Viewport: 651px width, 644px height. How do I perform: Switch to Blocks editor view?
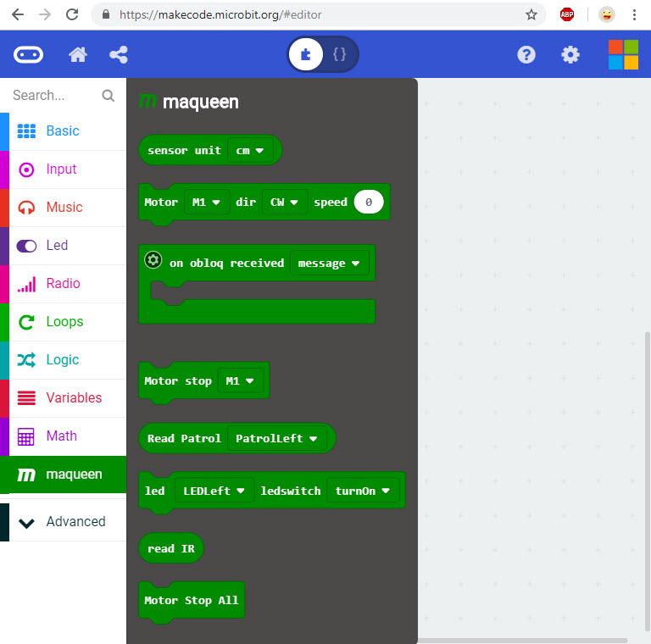pyautogui.click(x=306, y=55)
